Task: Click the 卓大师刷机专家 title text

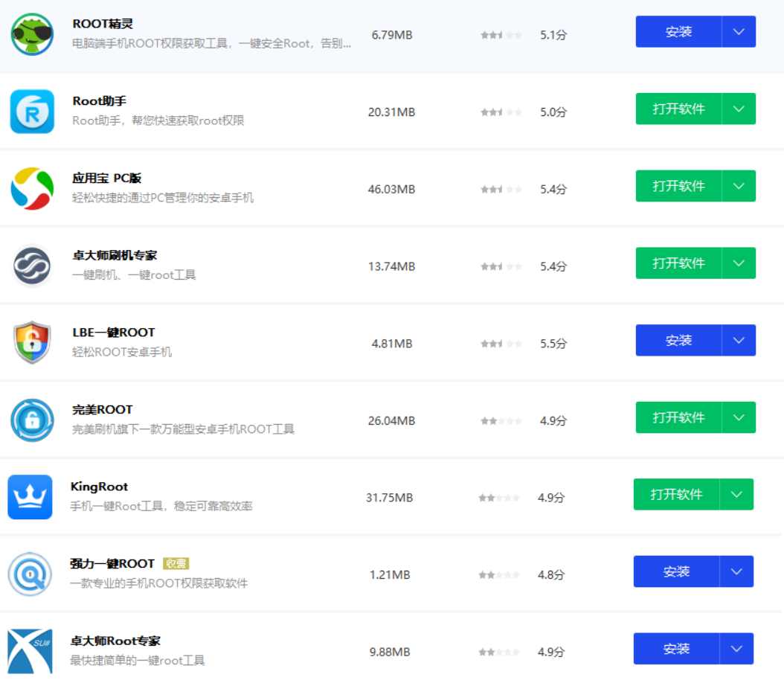Action: pos(115,255)
